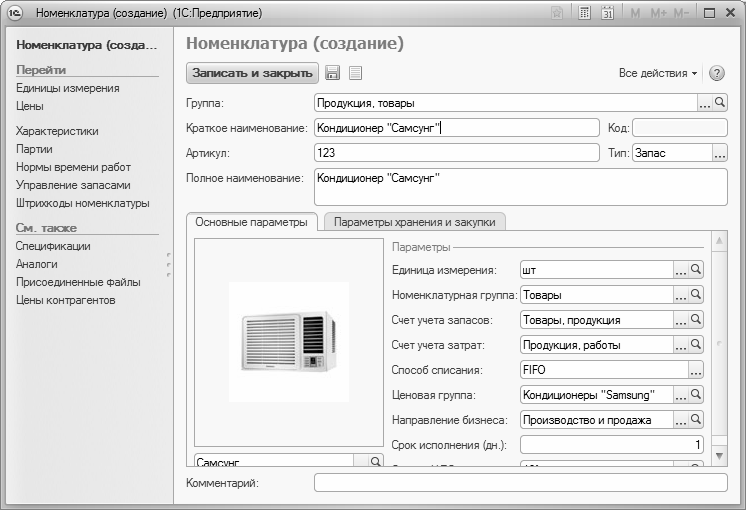The image size is (746, 510).
Task: Open Единица измерения with magnifier icon
Action: [x=696, y=270]
